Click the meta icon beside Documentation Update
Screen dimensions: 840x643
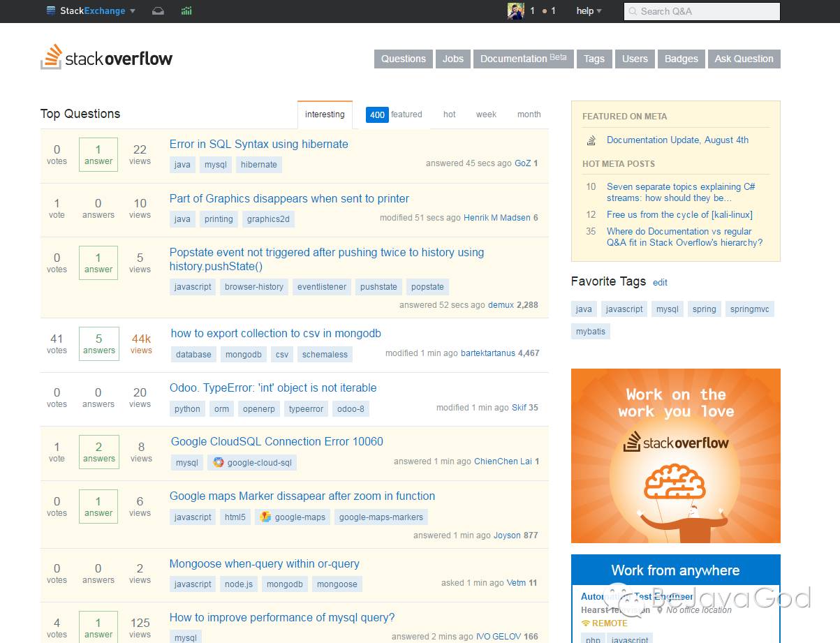coord(591,140)
